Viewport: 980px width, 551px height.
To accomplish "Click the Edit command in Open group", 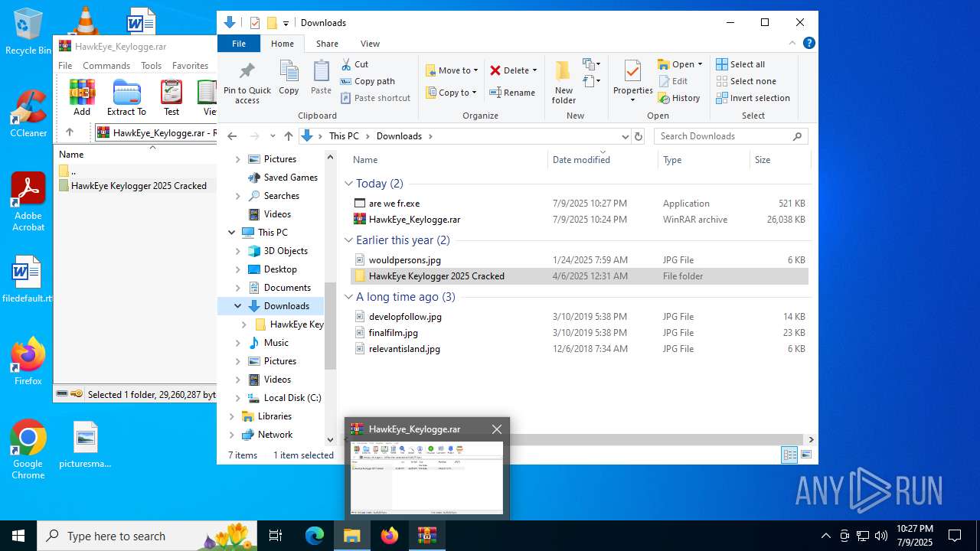I will click(x=673, y=81).
